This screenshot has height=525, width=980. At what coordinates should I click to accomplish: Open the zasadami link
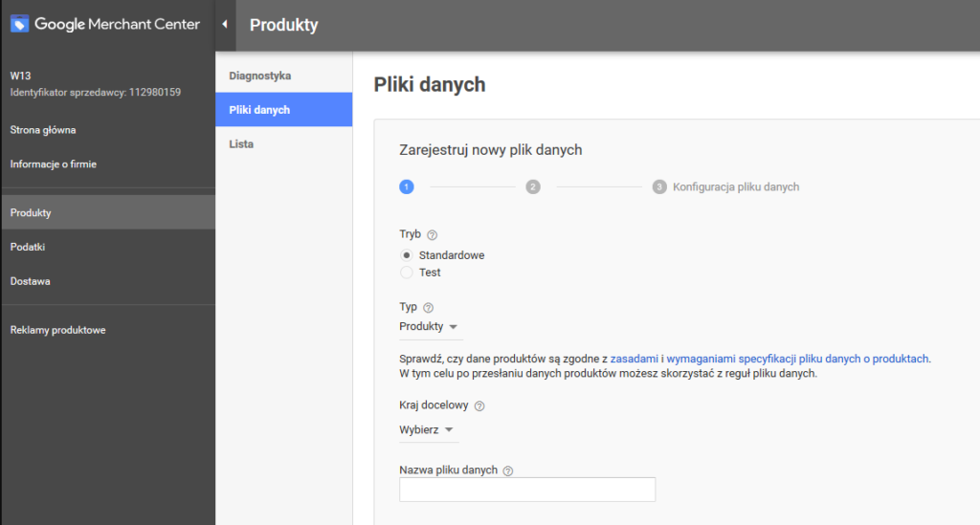[634, 359]
